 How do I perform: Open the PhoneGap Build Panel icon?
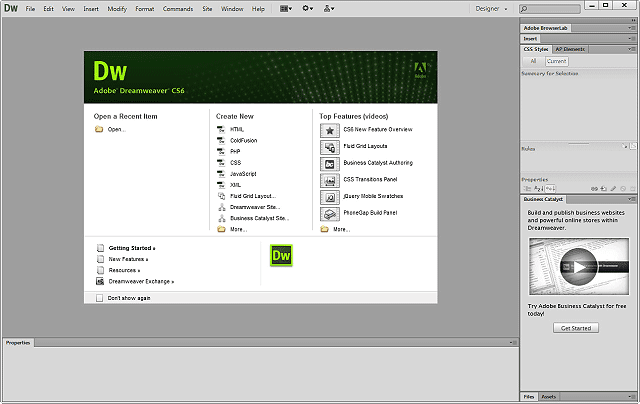pyautogui.click(x=330, y=214)
